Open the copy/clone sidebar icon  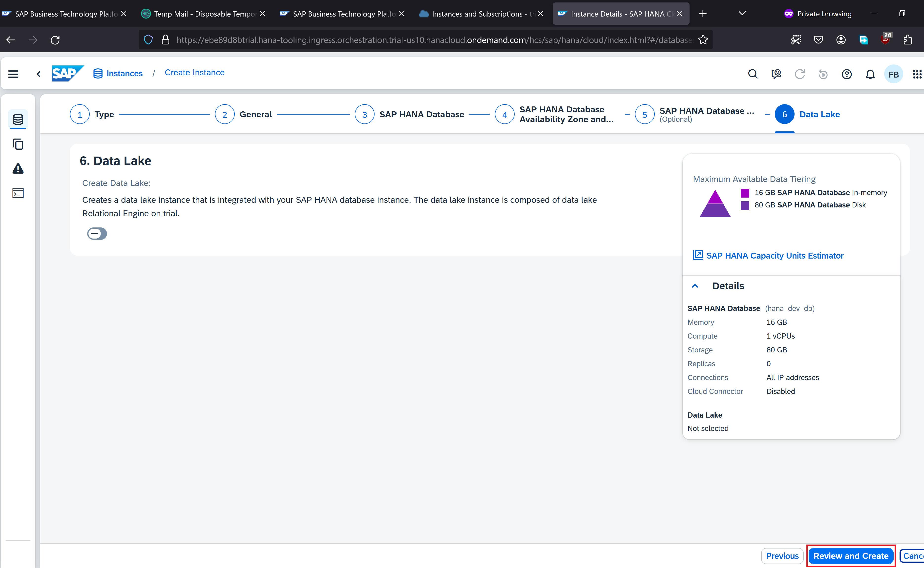[x=18, y=144]
